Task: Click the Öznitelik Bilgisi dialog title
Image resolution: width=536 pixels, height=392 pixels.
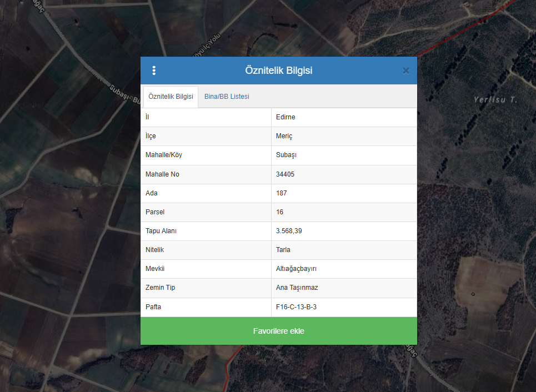Action: pyautogui.click(x=278, y=71)
